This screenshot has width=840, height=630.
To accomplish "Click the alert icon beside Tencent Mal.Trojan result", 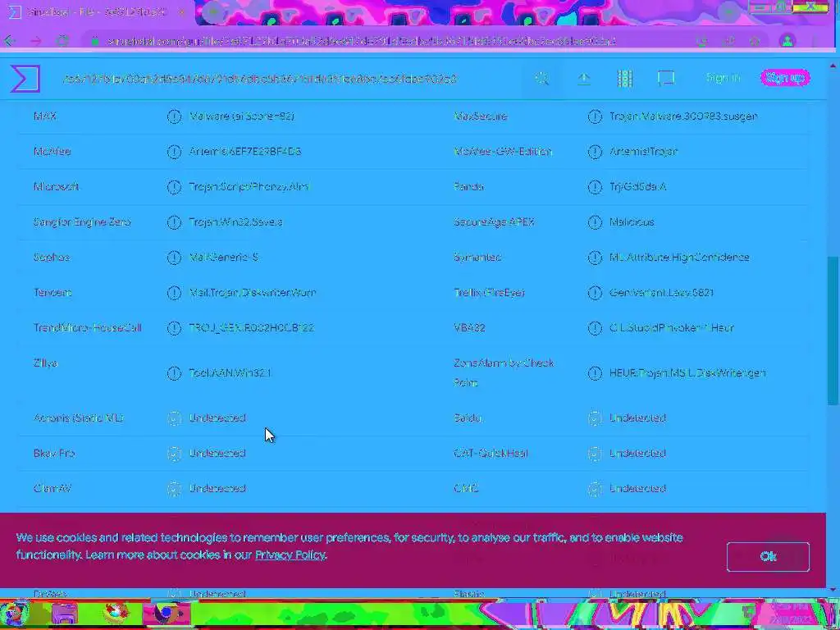I will click(x=174, y=293).
